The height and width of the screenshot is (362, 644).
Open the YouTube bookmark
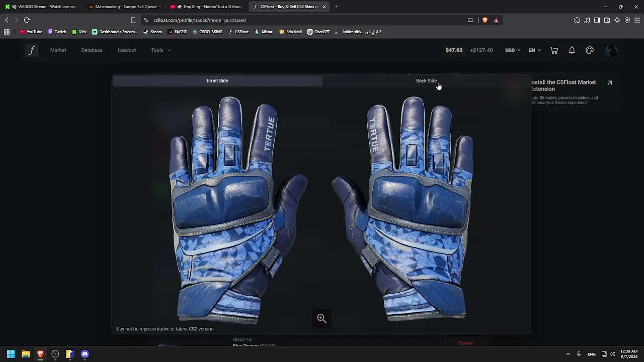pyautogui.click(x=31, y=32)
